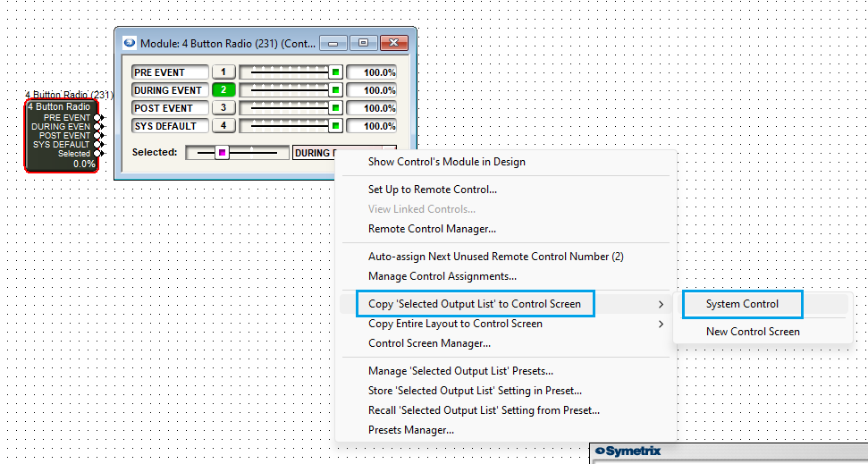Viewport: 868px width, 464px height.
Task: Choose System Control from the submenu
Action: click(742, 304)
